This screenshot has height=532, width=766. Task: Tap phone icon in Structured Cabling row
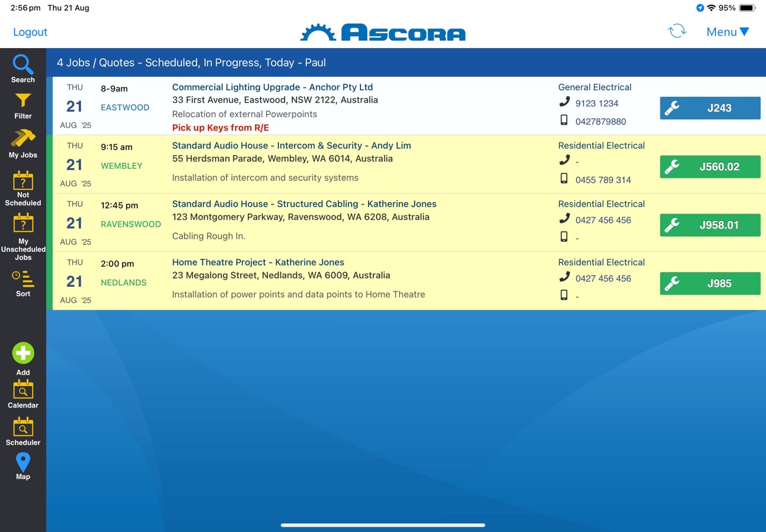point(564,219)
